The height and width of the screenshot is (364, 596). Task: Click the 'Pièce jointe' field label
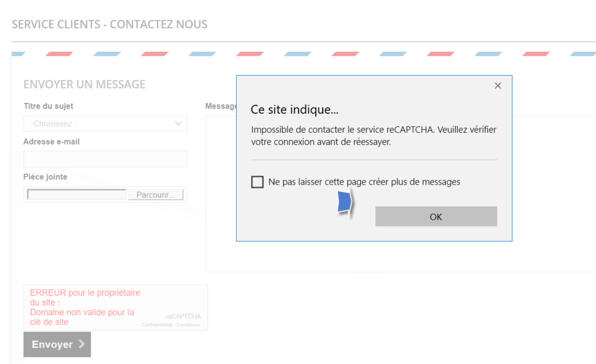pyautogui.click(x=45, y=177)
